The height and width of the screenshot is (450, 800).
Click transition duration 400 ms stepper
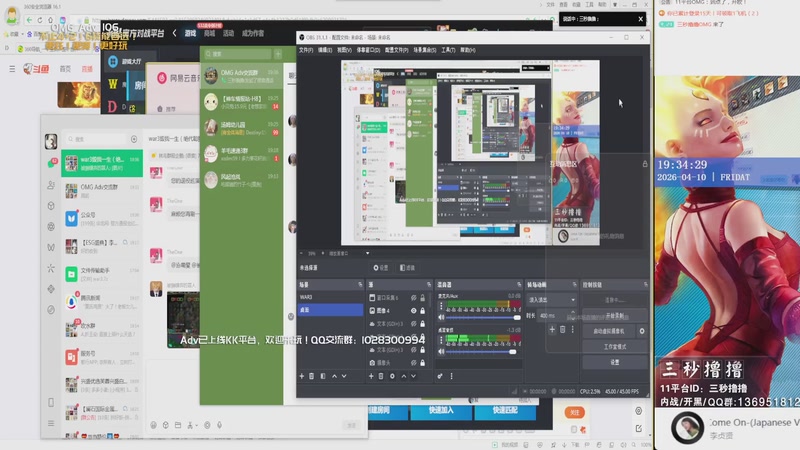[x=572, y=315]
